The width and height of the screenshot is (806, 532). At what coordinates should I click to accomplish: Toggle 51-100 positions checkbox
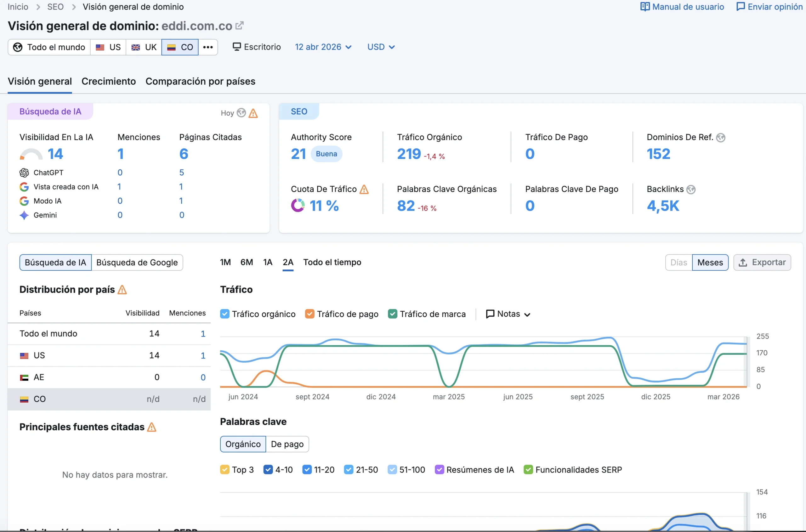[392, 470]
